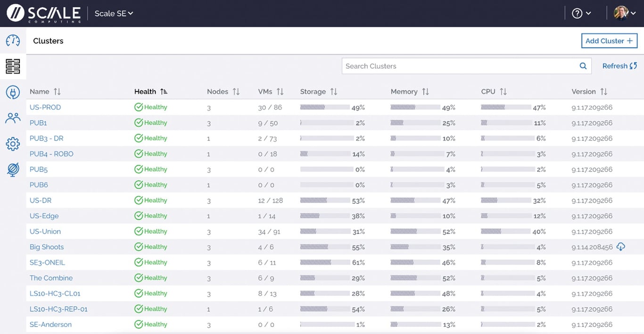Focus the Search Clusters field
The height and width of the screenshot is (334, 644).
(x=466, y=66)
